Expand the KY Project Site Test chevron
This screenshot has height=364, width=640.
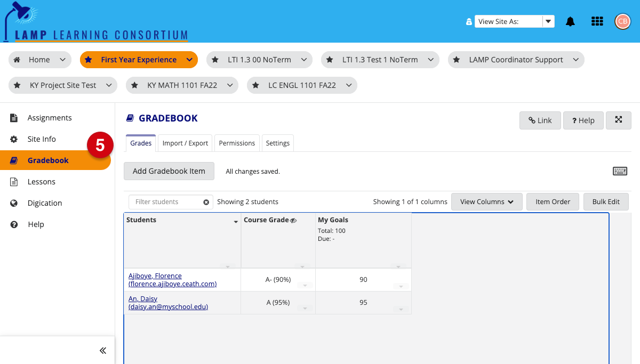click(108, 85)
